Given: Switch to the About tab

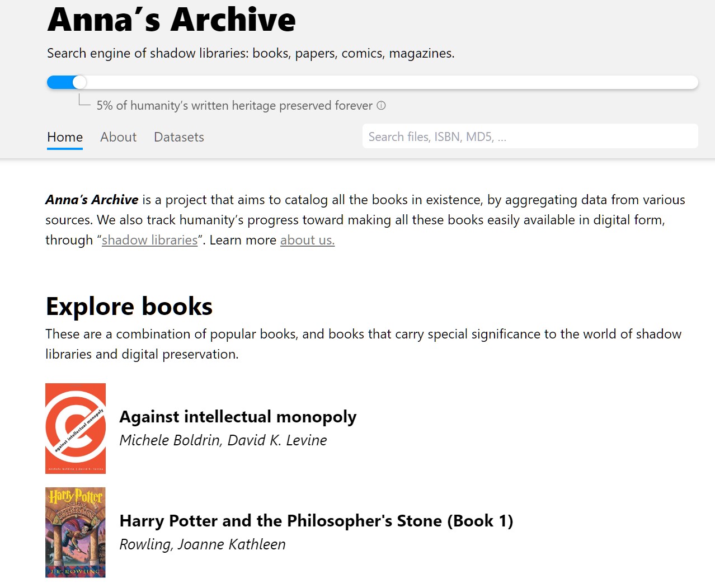Looking at the screenshot, I should click(118, 137).
